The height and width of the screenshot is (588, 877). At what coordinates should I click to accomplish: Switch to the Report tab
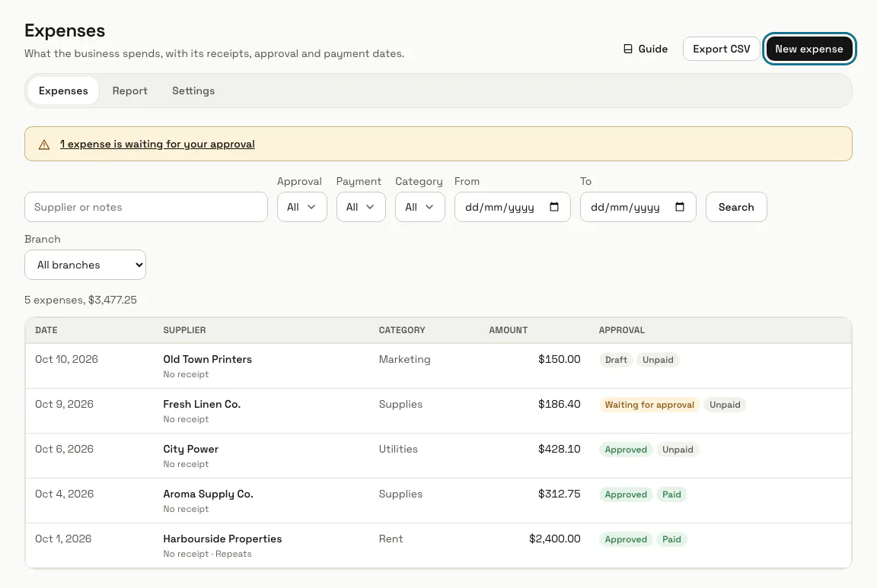129,91
